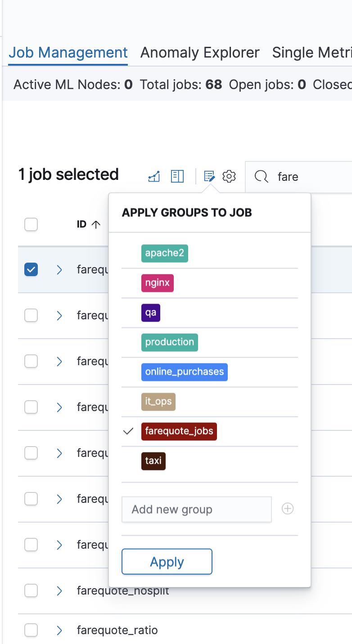This screenshot has width=352, height=644.
Task: Click the plus icon to add group
Action: tap(288, 509)
